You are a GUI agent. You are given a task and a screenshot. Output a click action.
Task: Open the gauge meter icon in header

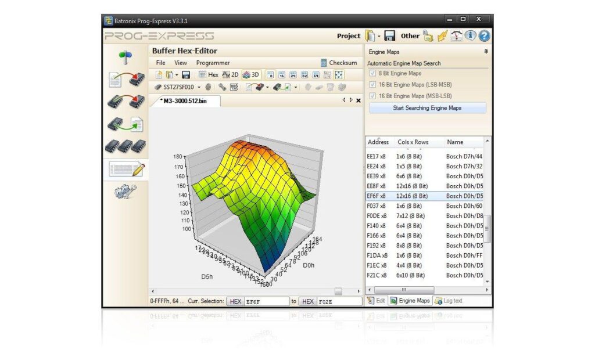[x=456, y=35]
